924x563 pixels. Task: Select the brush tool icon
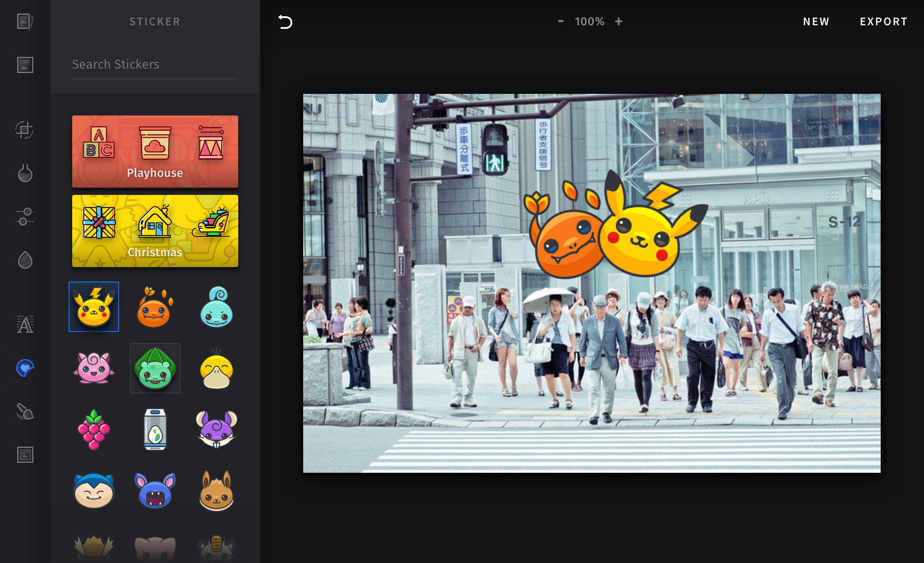pyautogui.click(x=25, y=411)
